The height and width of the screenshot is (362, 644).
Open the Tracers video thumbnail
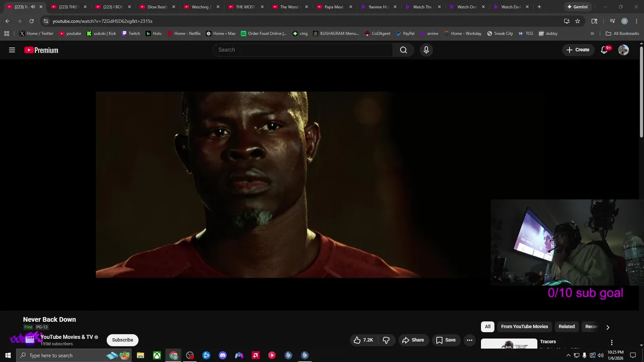[x=509, y=344]
